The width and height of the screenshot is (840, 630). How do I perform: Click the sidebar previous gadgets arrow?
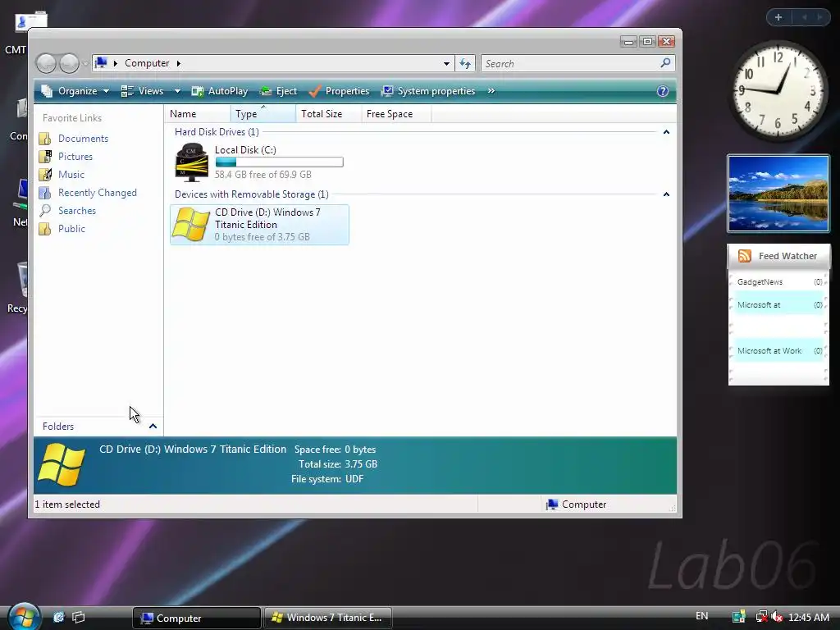click(x=804, y=17)
